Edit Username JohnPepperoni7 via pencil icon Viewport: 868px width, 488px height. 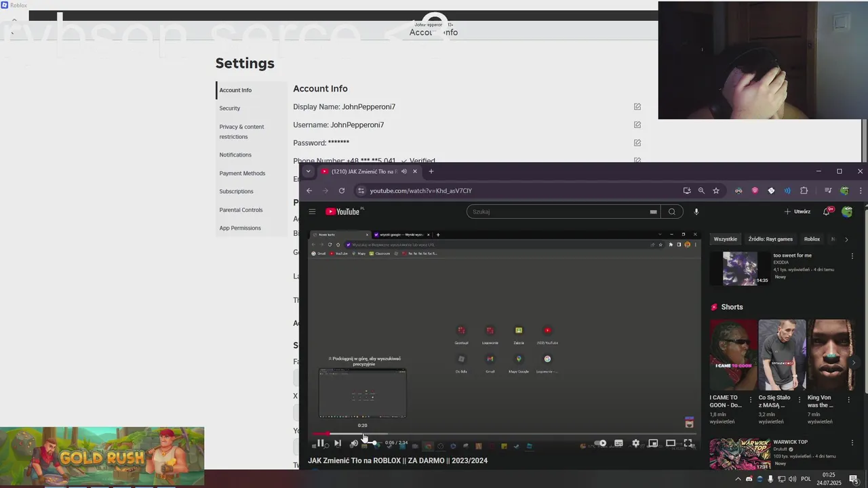pyautogui.click(x=637, y=125)
